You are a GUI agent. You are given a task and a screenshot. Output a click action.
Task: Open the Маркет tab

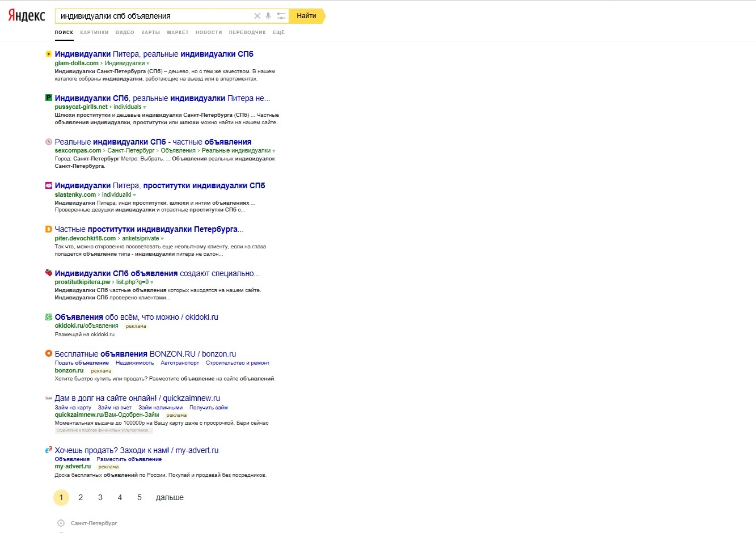pos(178,32)
